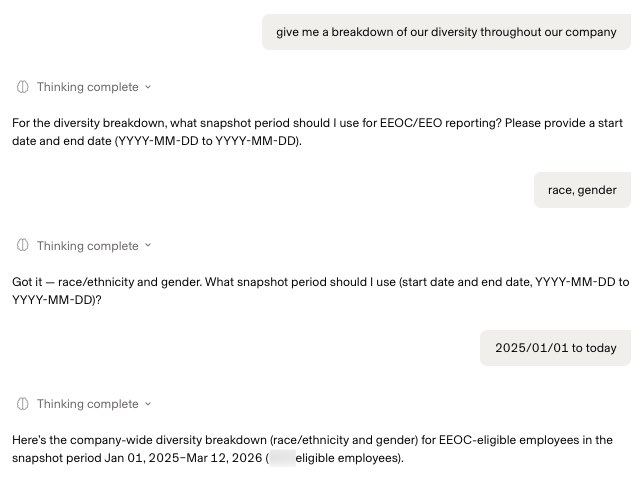Open the 'Thinking complete' label following '2025/01/01 to today' message
Viewport: 641px width, 484px height.
(87, 404)
